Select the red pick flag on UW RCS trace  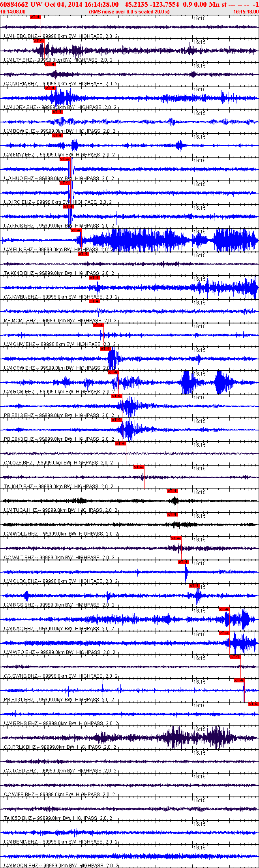click(195, 586)
